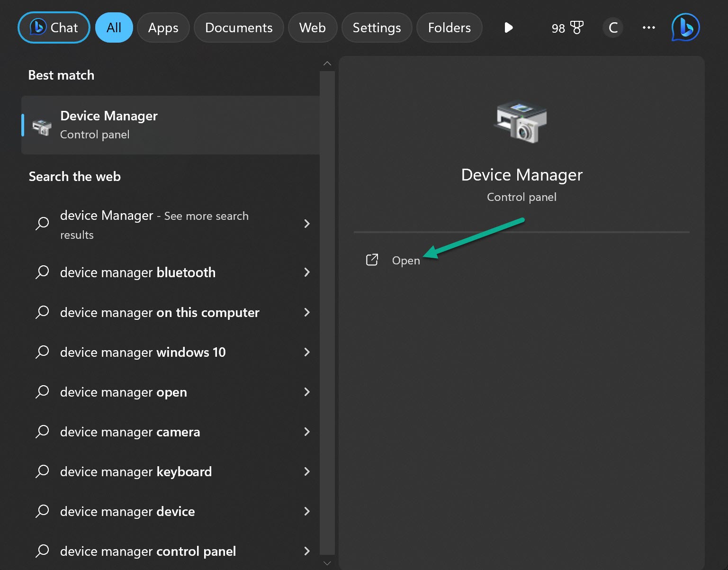Select device manager control panel web suggestion
This screenshot has height=570, width=728.
[148, 551]
